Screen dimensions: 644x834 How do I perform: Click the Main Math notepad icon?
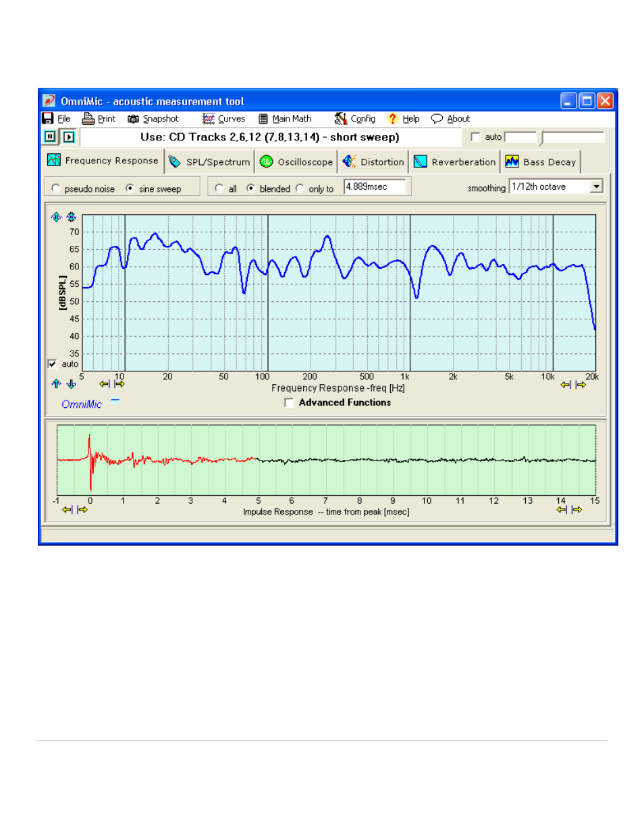point(263,119)
